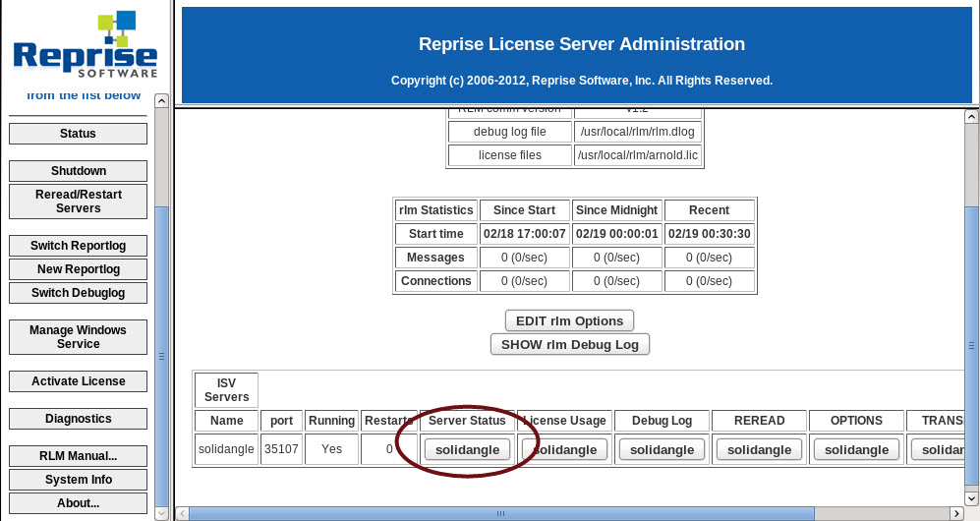
Task: Click EDIT rlm Options button
Action: (x=570, y=320)
